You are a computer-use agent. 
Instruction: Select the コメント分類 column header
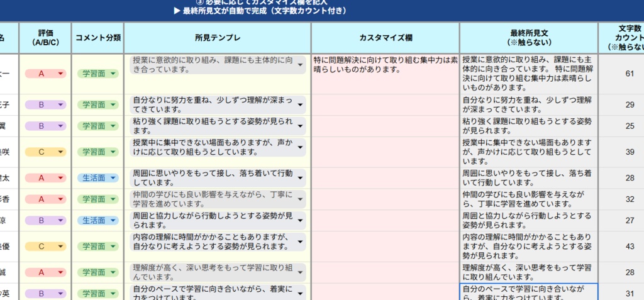coord(97,38)
